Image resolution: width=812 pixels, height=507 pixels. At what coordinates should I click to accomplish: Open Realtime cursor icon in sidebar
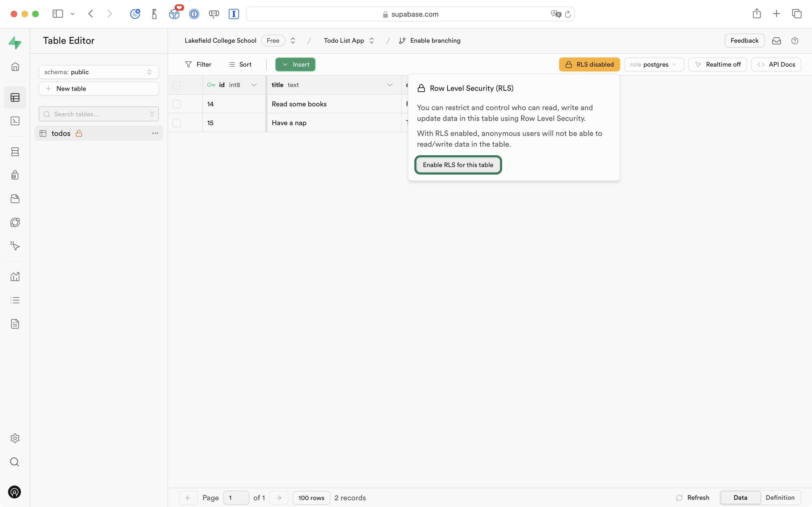click(x=15, y=246)
